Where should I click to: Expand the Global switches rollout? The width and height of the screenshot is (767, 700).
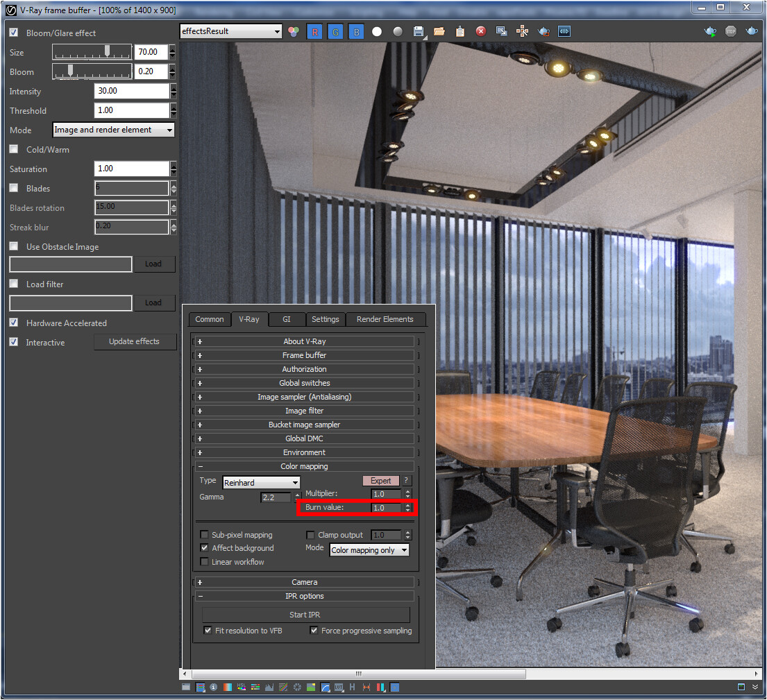(304, 383)
